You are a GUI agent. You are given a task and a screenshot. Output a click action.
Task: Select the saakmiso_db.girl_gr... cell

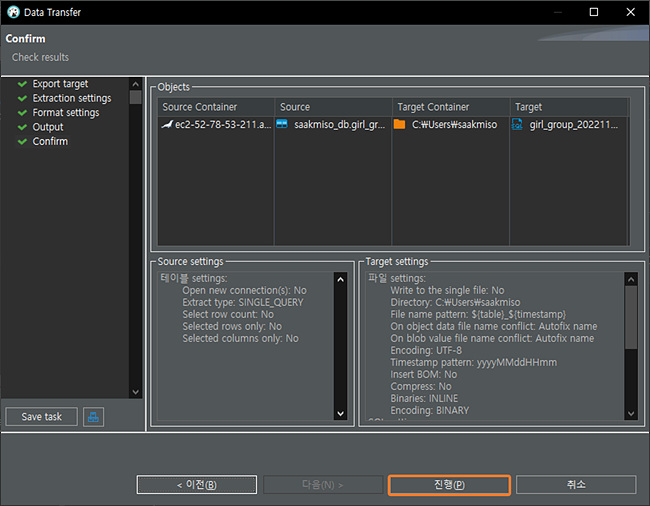pyautogui.click(x=333, y=124)
